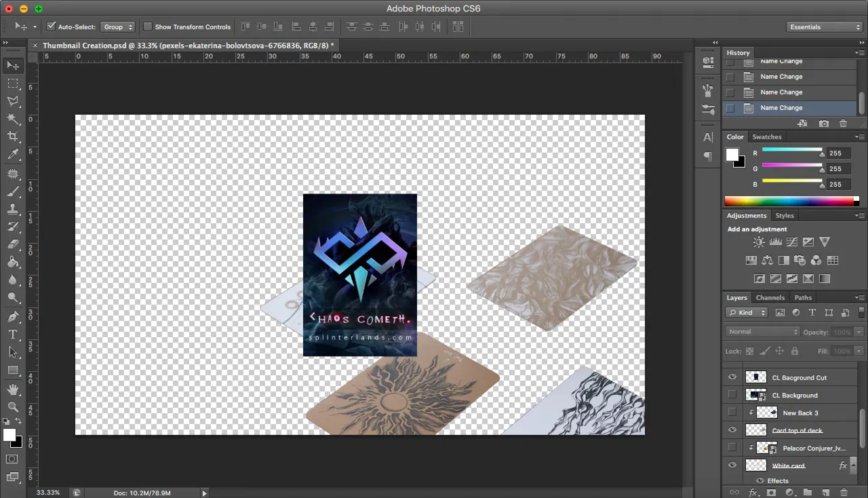
Task: Select the Polygonal Lasso tool
Action: pos(13,101)
